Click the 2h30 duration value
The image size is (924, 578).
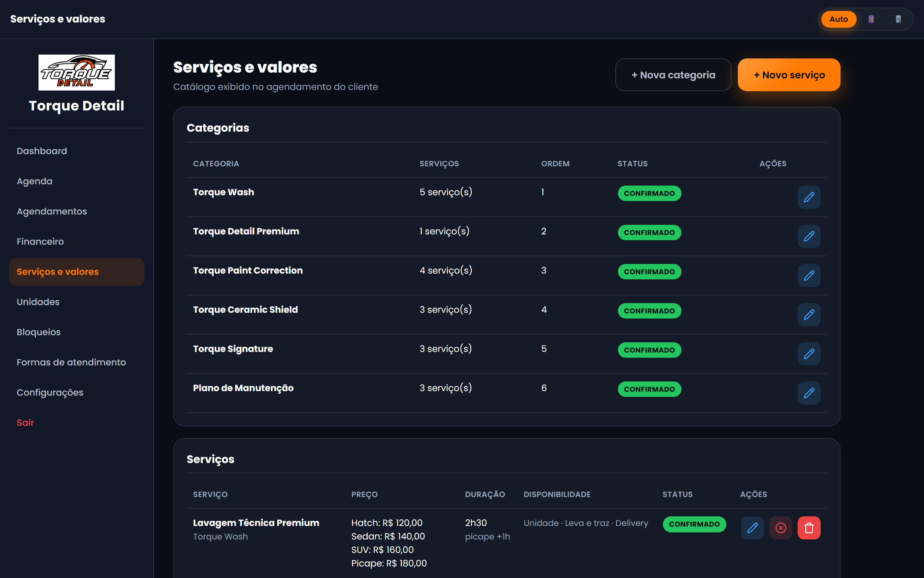[x=476, y=523]
